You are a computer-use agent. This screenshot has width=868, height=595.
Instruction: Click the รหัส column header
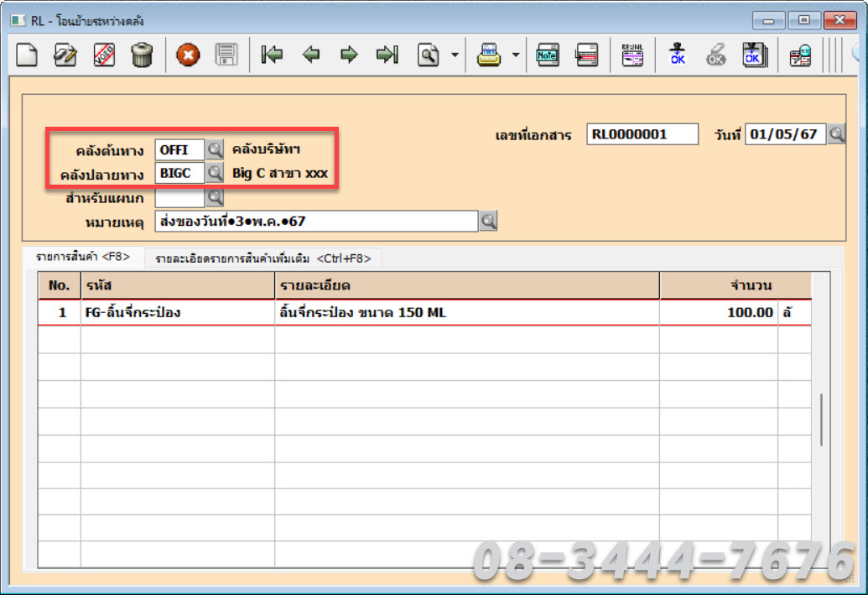coord(178,285)
